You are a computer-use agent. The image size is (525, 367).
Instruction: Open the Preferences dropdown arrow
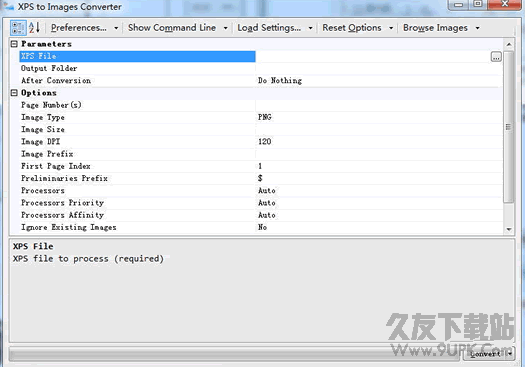(116, 28)
